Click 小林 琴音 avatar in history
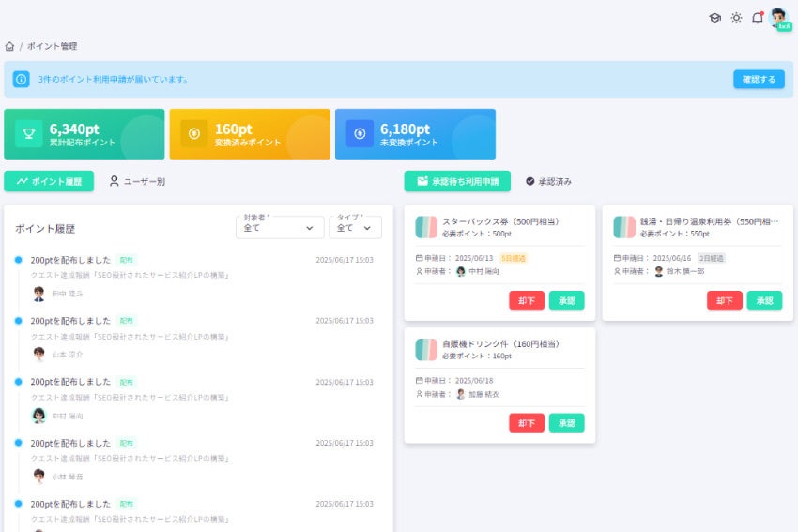 (x=39, y=477)
